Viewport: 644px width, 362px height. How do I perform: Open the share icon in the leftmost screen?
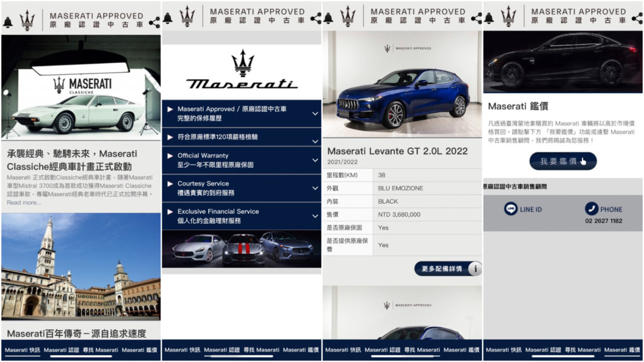155,22
